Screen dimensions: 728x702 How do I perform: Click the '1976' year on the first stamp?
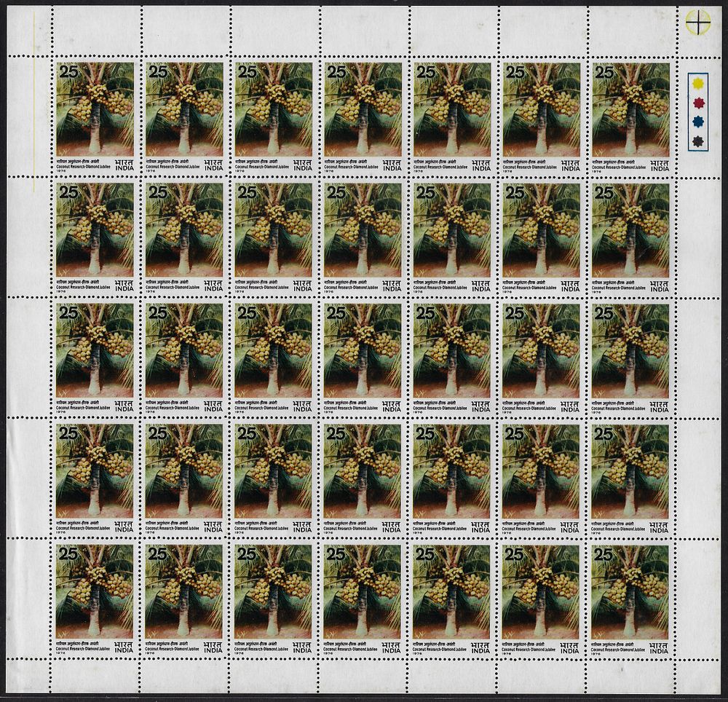[x=61, y=170]
